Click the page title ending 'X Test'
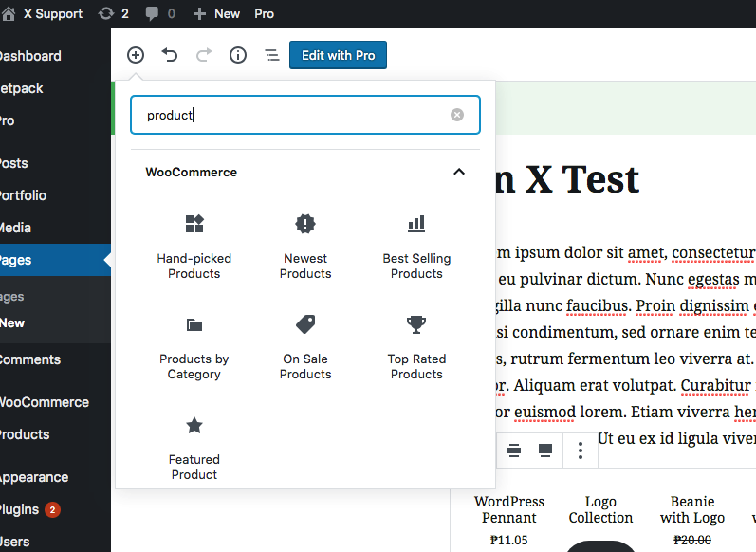 [567, 179]
